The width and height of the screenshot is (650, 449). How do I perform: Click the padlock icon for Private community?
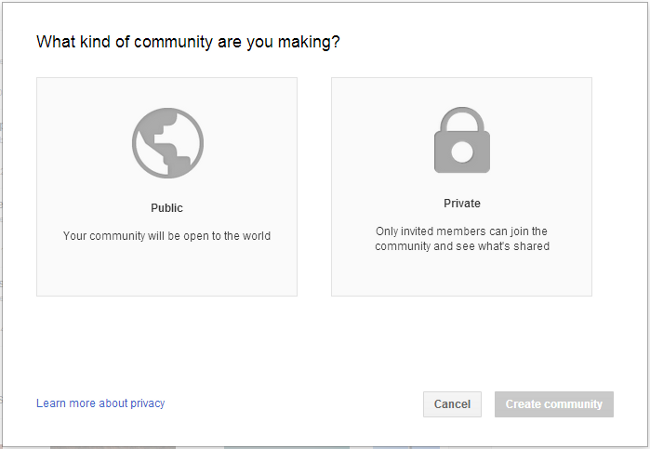(x=462, y=140)
